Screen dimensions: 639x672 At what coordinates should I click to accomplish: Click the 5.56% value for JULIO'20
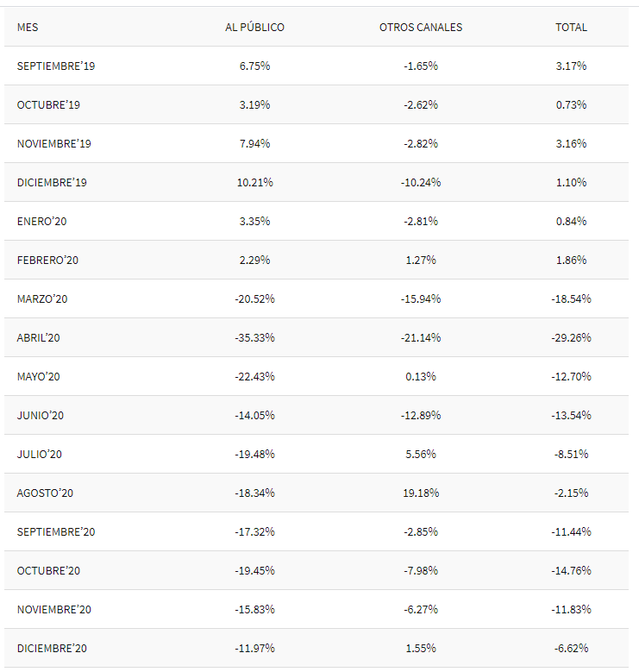pos(421,455)
